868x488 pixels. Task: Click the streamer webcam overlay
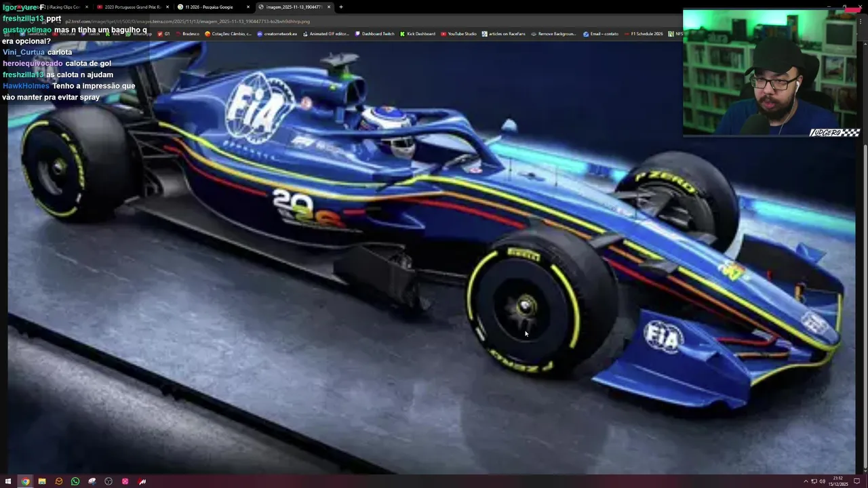(x=772, y=73)
